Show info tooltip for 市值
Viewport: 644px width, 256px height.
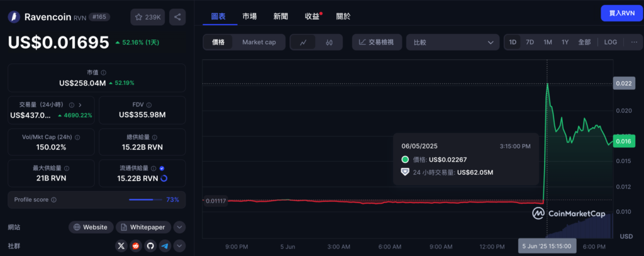[104, 72]
